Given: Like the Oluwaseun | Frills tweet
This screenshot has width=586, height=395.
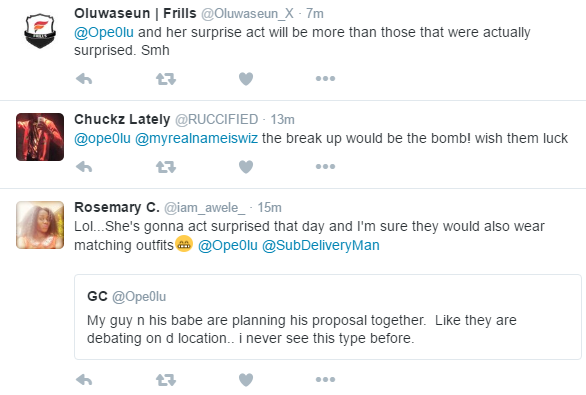Looking at the screenshot, I should [x=246, y=79].
